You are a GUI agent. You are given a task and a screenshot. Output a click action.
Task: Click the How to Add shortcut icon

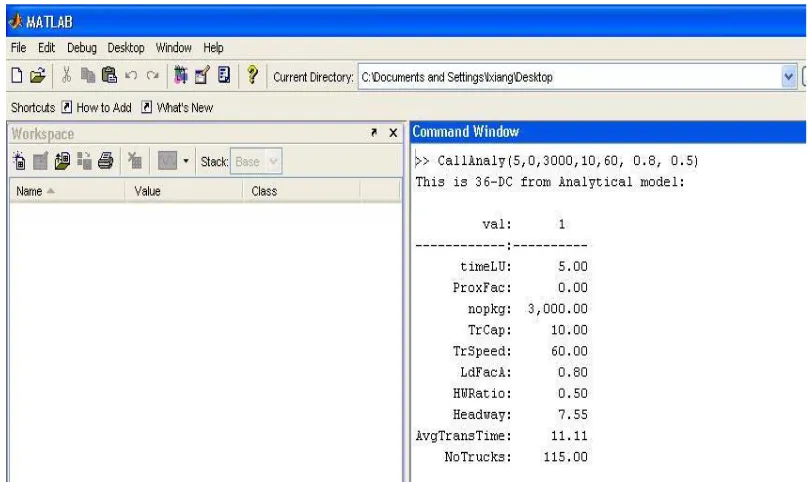point(66,107)
